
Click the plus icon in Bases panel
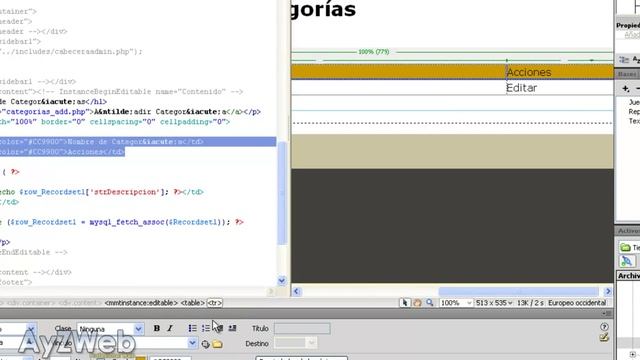625,88
